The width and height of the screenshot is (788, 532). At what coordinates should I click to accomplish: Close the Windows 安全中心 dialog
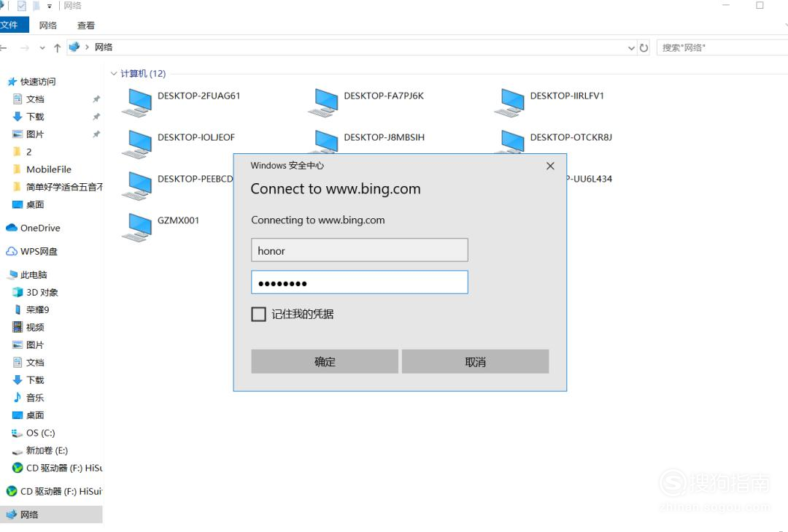click(550, 166)
